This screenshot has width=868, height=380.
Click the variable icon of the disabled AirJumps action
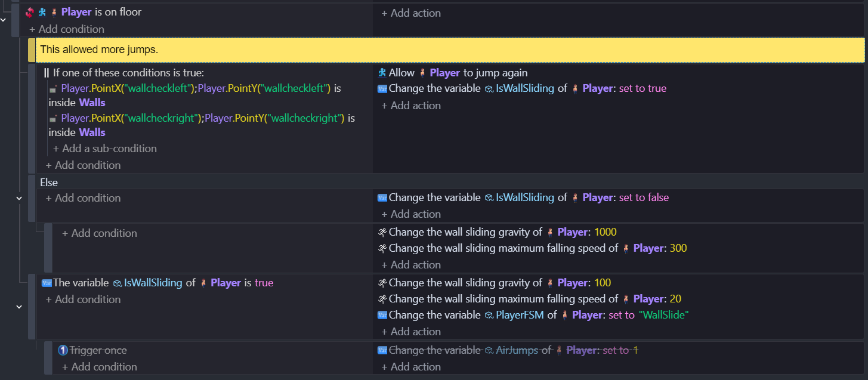click(x=382, y=350)
